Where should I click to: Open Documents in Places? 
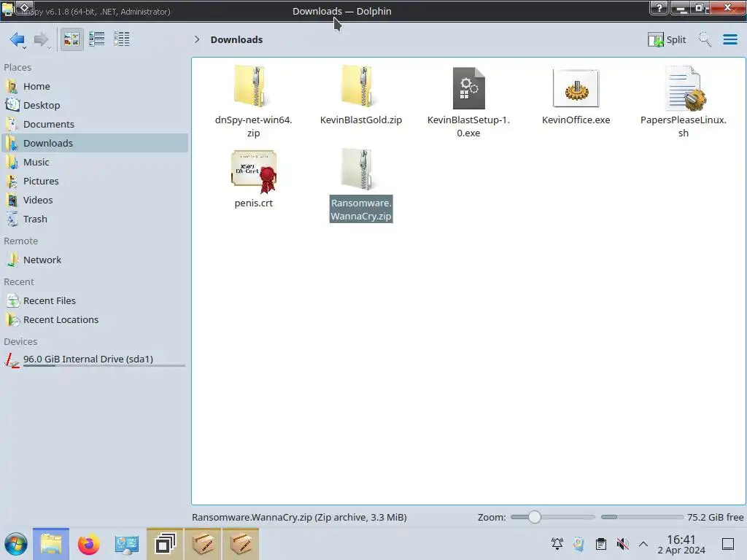point(95,124)
